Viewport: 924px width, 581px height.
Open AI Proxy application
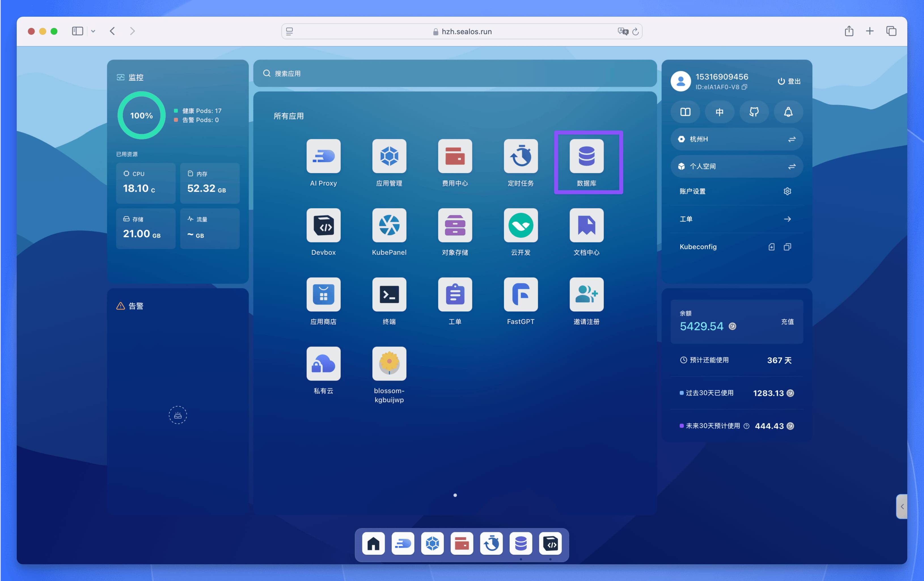point(323,157)
